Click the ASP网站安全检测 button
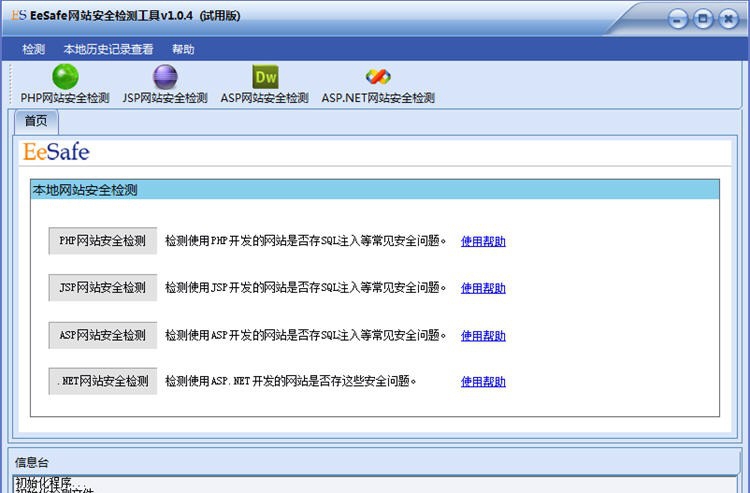750x493 pixels. (102, 335)
